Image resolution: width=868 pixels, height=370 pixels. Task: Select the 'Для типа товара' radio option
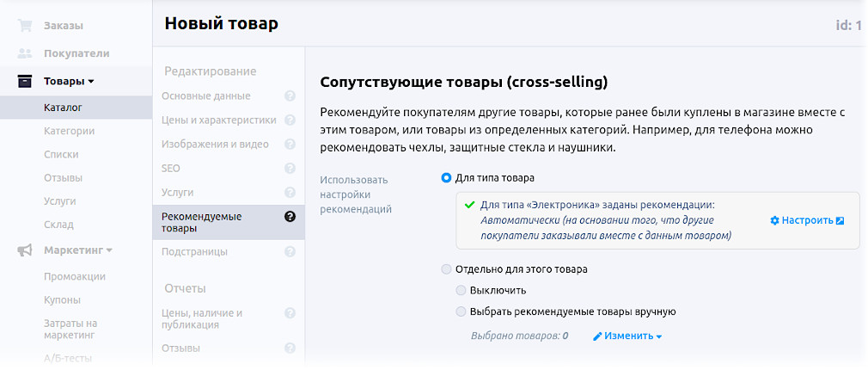pos(446,178)
